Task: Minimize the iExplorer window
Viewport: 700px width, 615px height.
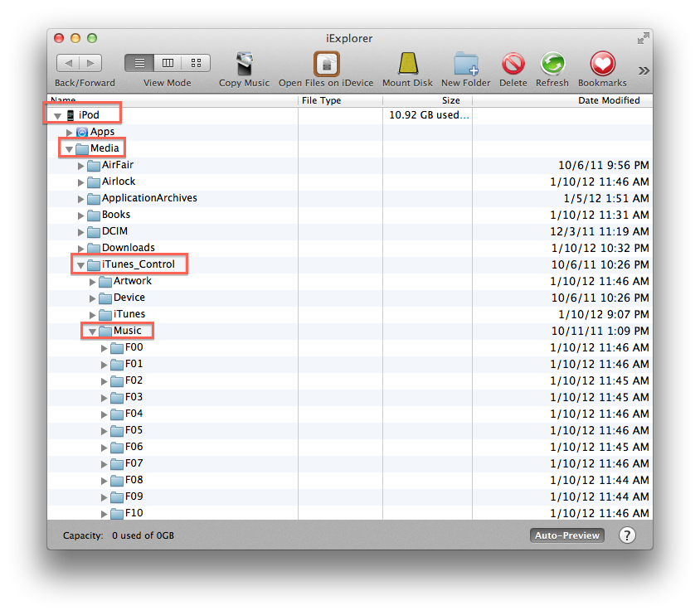Action: [x=75, y=38]
